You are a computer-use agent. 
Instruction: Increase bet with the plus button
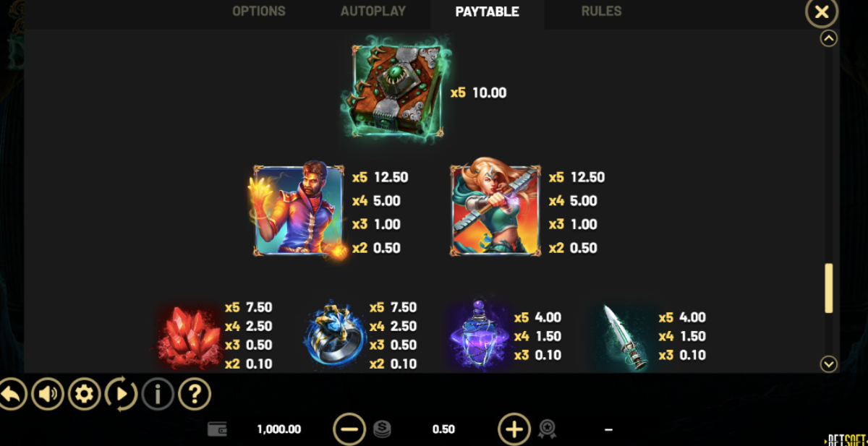(514, 429)
